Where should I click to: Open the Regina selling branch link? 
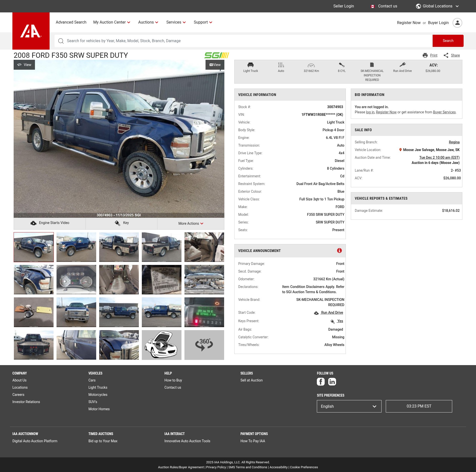point(454,142)
